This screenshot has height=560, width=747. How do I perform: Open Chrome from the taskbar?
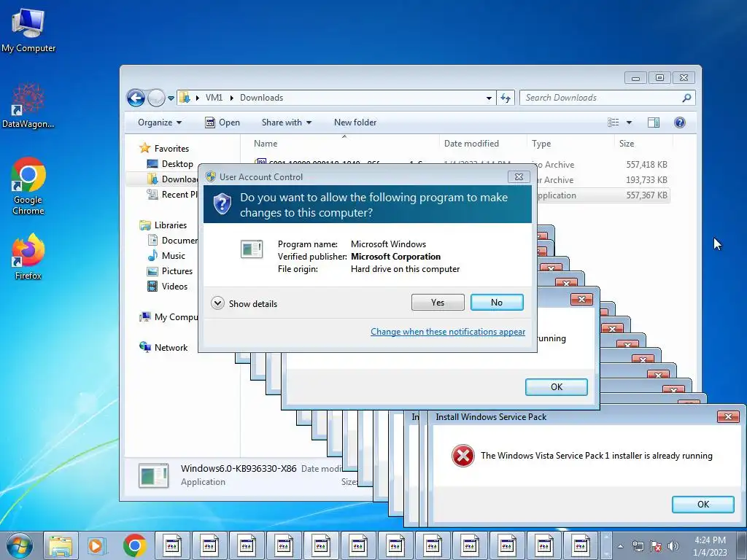135,545
